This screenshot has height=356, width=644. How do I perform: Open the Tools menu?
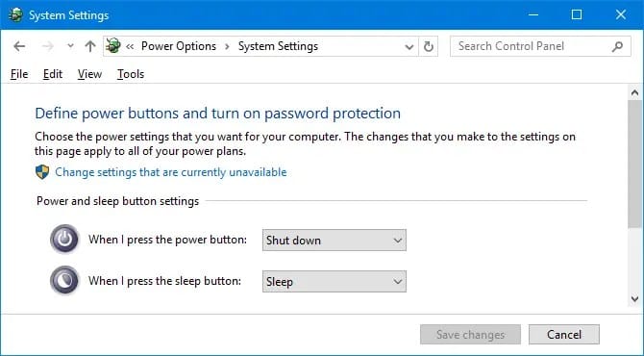tap(131, 74)
